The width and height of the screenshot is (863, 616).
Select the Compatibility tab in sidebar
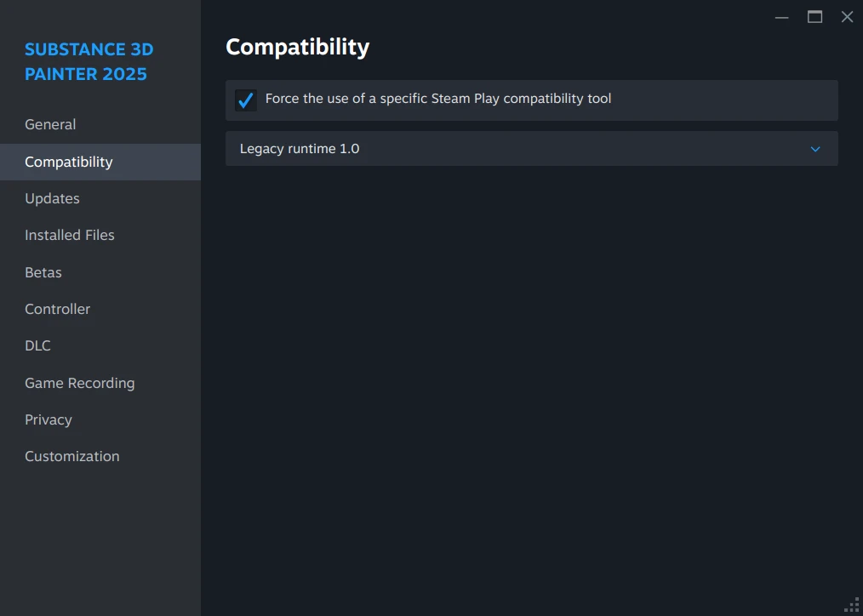[x=69, y=162]
